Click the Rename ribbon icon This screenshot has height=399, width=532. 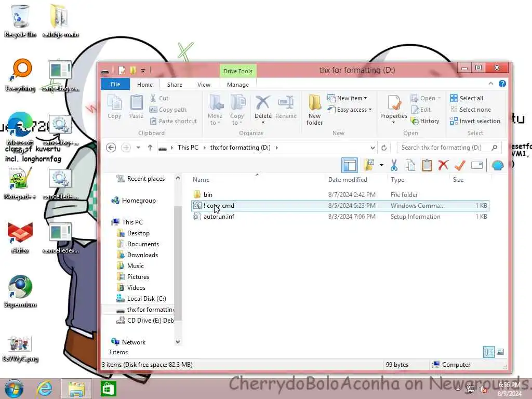pos(286,106)
